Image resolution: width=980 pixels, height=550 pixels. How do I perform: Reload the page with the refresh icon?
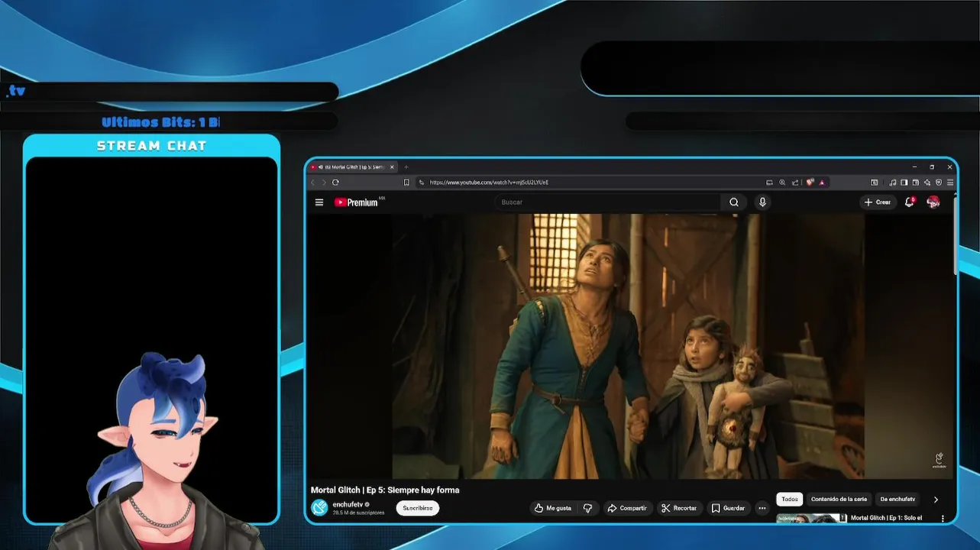pos(335,183)
